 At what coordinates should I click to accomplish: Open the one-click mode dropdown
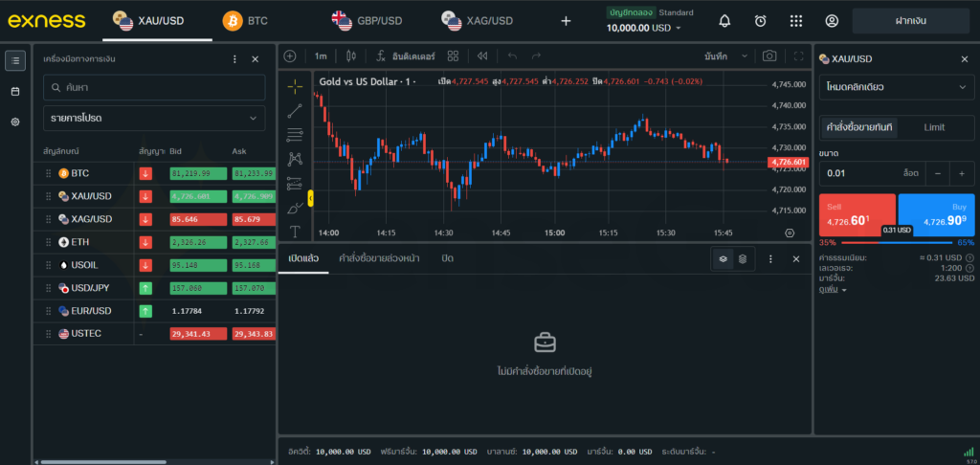click(896, 87)
